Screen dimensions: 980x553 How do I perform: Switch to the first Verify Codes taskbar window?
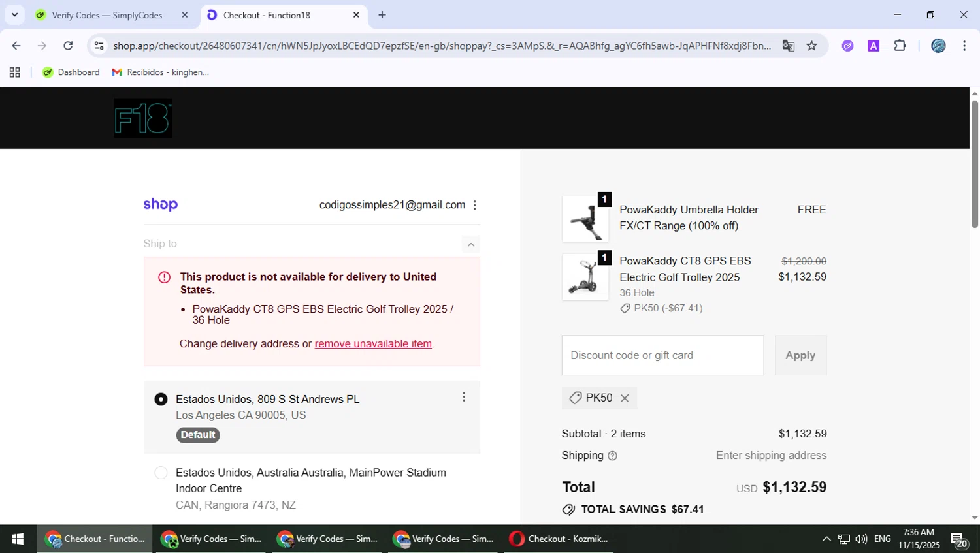(x=211, y=539)
